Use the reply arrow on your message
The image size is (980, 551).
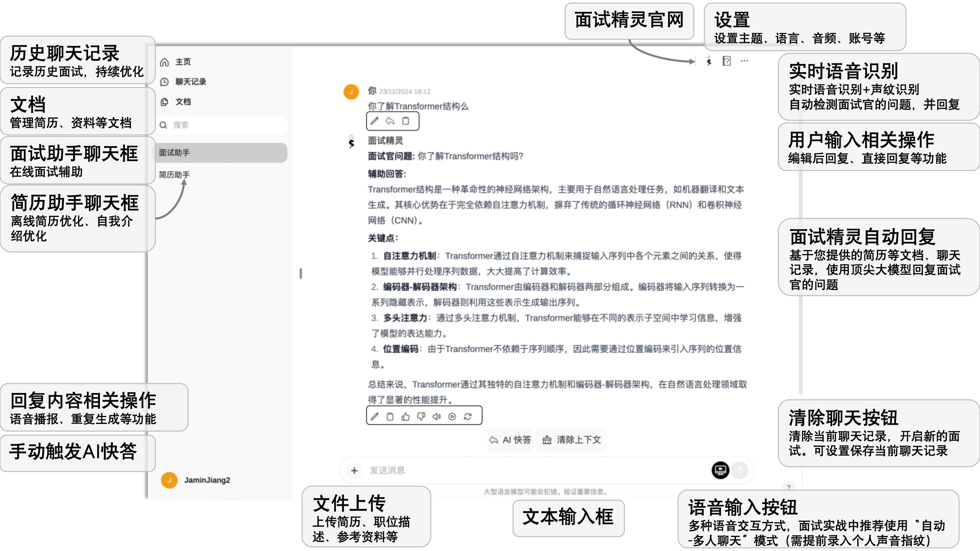390,121
